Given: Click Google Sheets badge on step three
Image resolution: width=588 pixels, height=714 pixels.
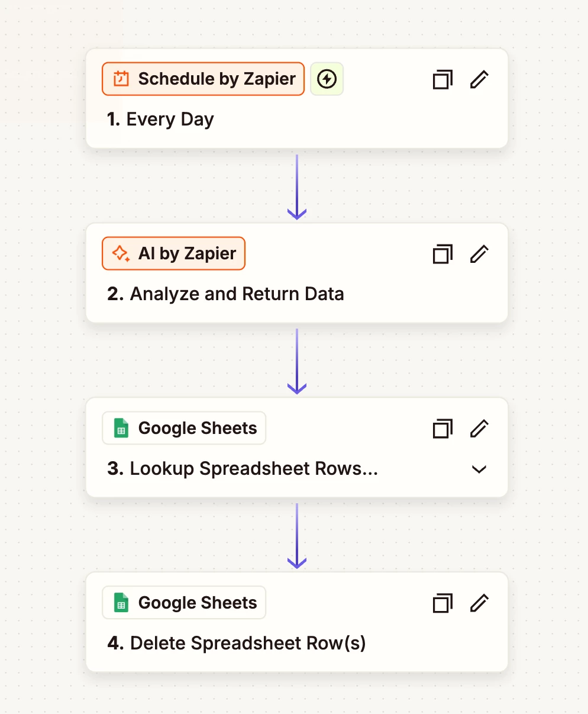Looking at the screenshot, I should tap(184, 428).
